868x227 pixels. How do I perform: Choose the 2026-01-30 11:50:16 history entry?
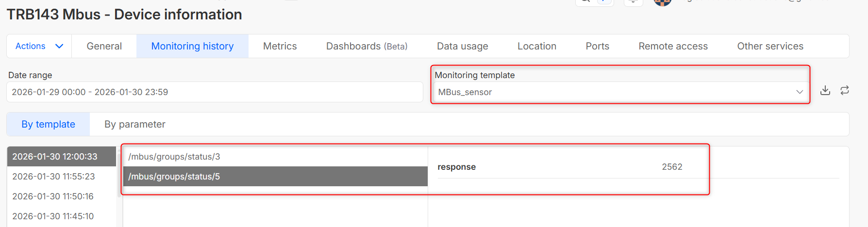[x=53, y=196]
